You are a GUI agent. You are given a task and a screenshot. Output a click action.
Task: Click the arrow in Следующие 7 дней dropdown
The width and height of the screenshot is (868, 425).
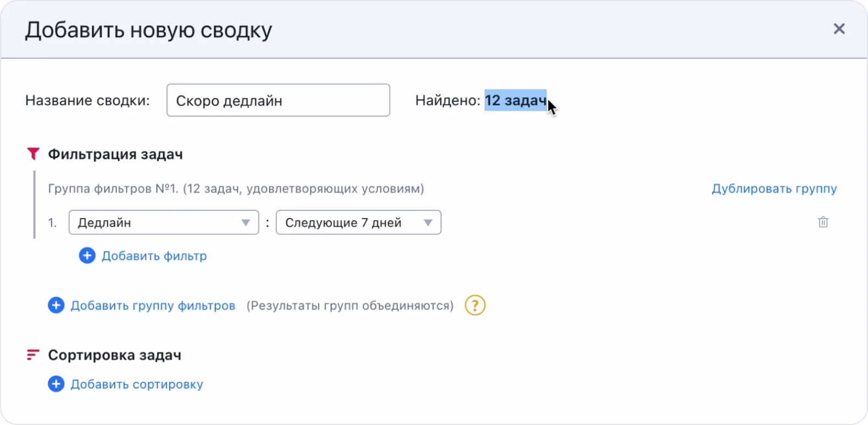coord(428,223)
